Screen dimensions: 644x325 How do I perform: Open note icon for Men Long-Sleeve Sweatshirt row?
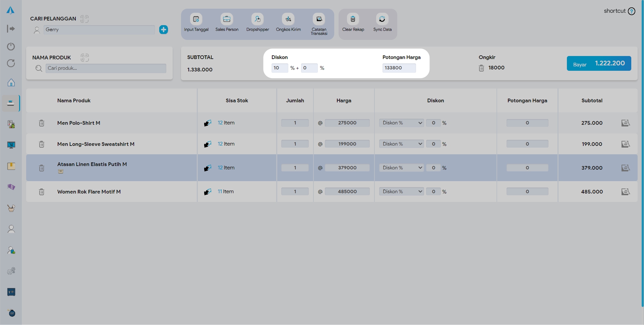coord(625,144)
